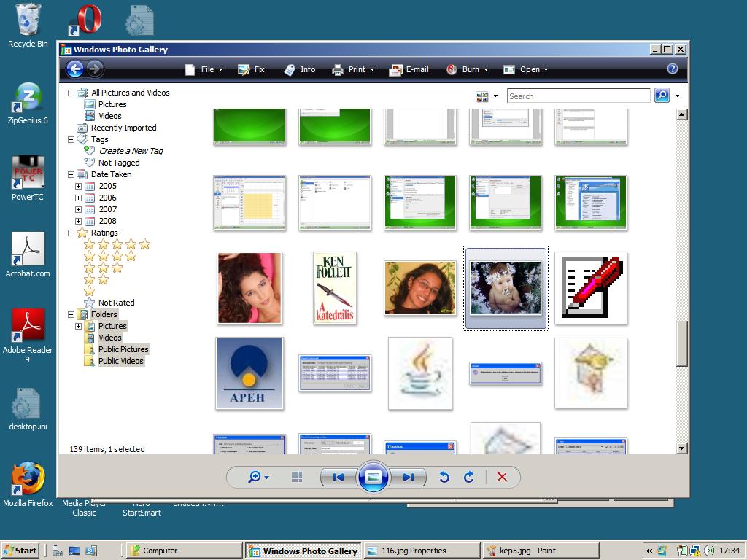Go to the previous picture
Screen dimensions: 747x560
pos(338,477)
